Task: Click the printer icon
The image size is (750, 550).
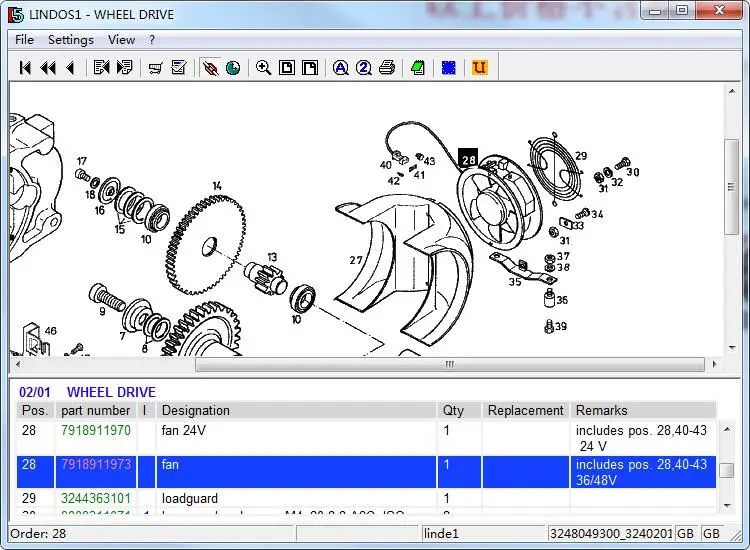Action: tap(386, 68)
